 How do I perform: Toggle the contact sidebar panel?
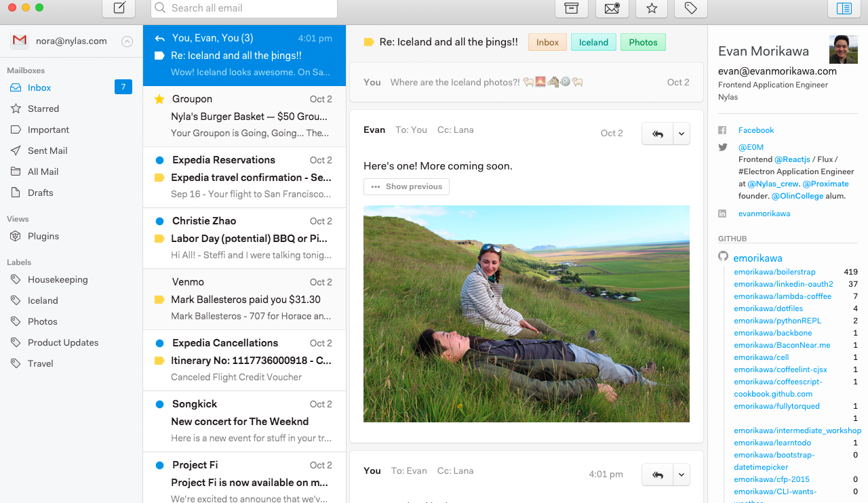pos(844,8)
